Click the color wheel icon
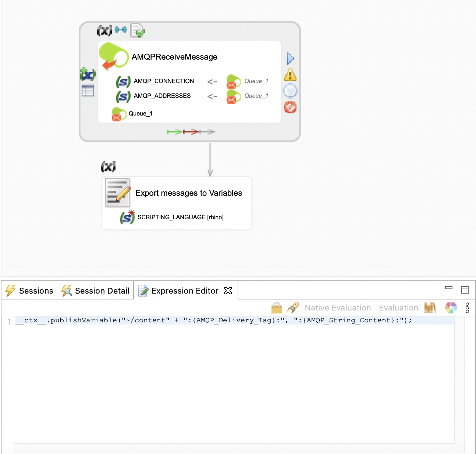The width and height of the screenshot is (476, 454). click(x=451, y=308)
